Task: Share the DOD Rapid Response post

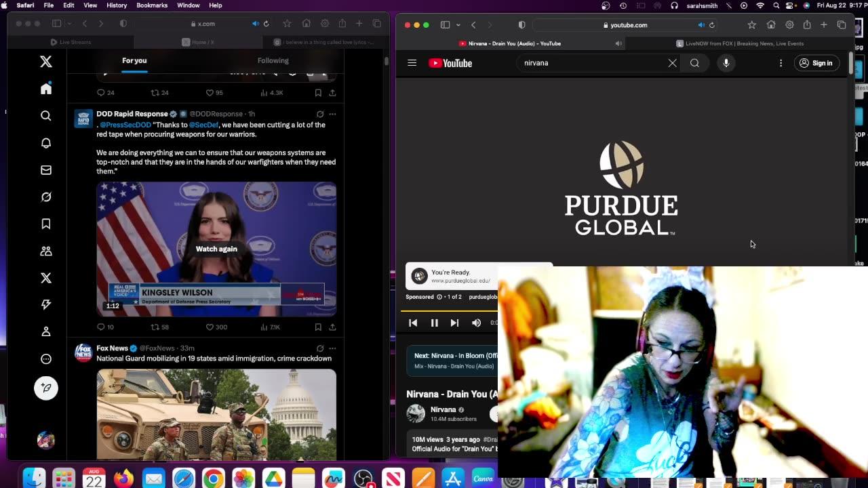Action: coord(332,327)
